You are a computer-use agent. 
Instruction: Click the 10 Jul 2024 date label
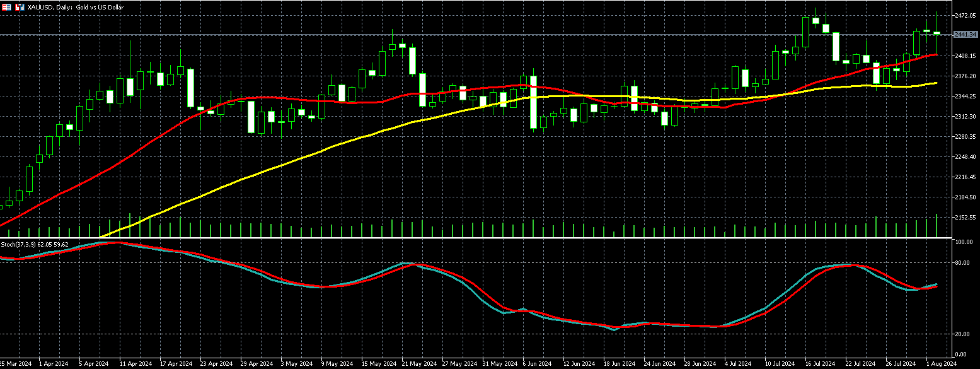pos(780,364)
